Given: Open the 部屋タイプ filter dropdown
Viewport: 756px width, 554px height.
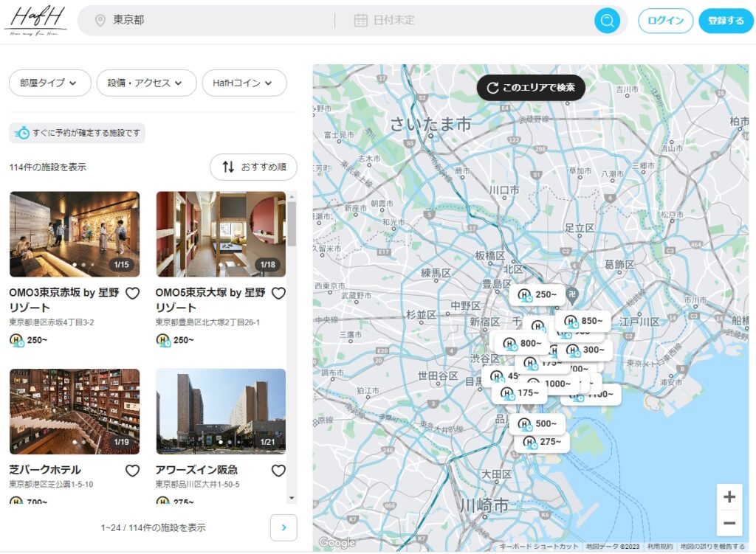Looking at the screenshot, I should click(50, 83).
